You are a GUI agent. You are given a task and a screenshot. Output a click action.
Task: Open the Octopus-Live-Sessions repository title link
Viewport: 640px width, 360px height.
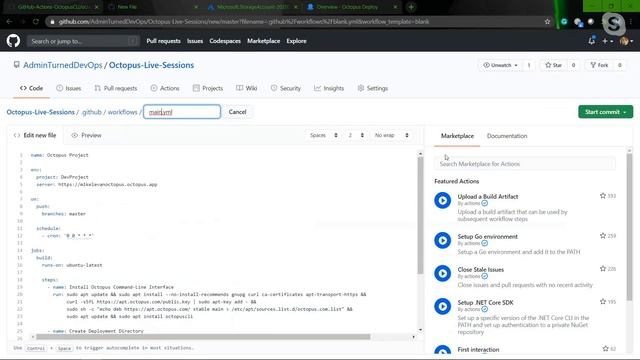point(151,65)
